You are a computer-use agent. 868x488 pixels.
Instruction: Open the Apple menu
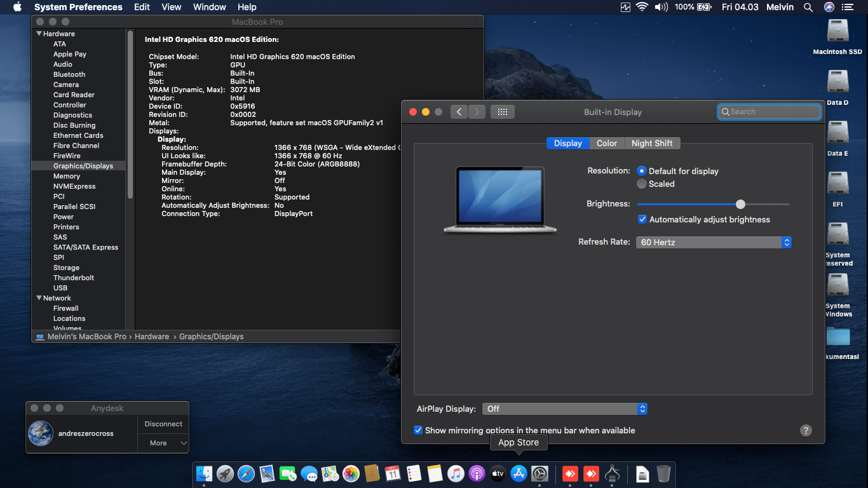tap(17, 7)
